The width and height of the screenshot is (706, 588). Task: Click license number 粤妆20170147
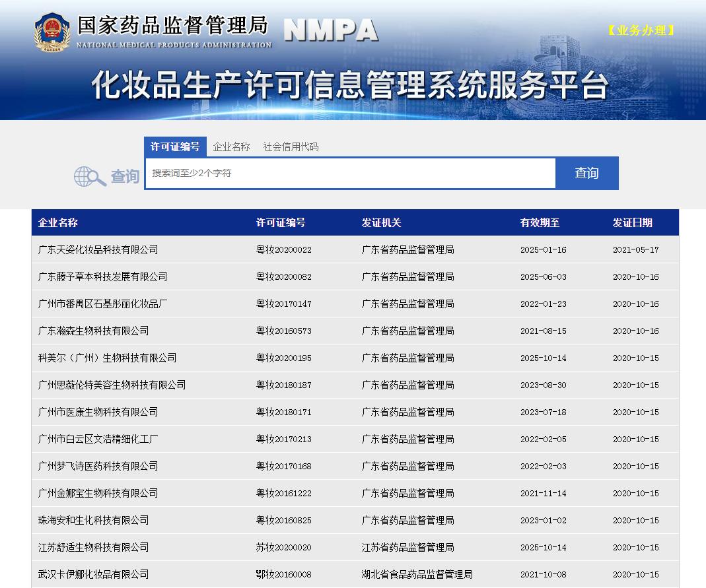(x=282, y=304)
